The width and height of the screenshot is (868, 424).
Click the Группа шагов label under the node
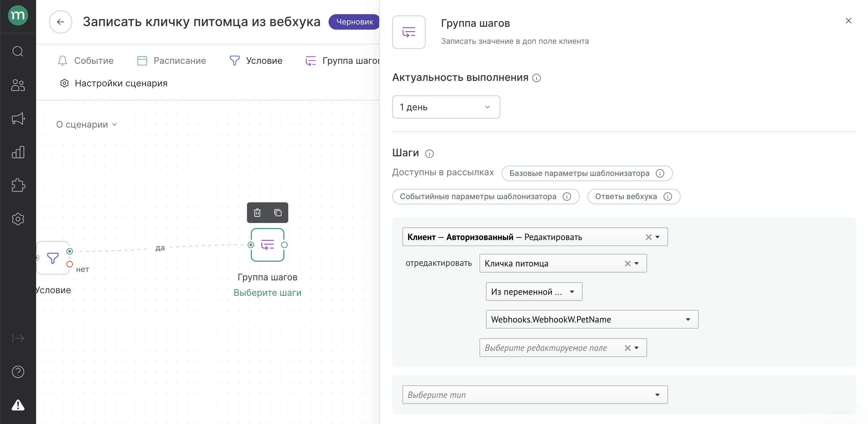click(x=268, y=277)
